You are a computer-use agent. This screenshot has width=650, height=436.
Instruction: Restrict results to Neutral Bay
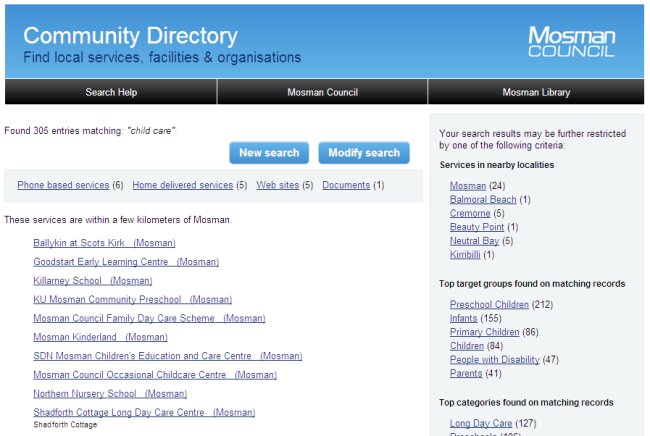tap(474, 241)
